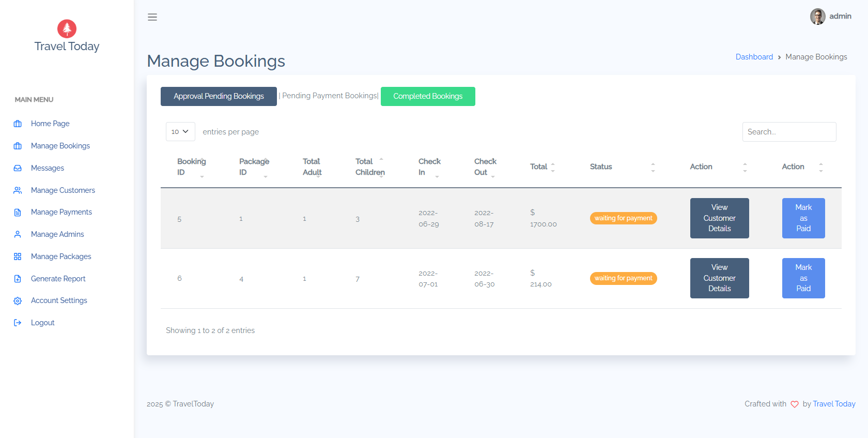Screen dimensions: 868x438
Task: Click the Manage Admins person icon
Action: pos(18,234)
